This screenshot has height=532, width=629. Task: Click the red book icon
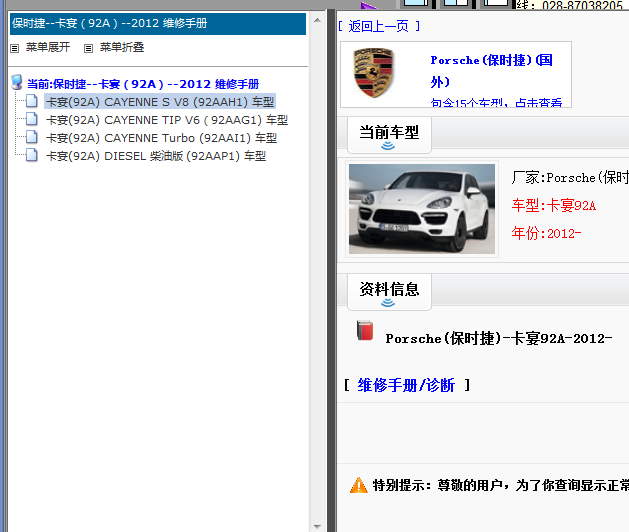coord(365,331)
